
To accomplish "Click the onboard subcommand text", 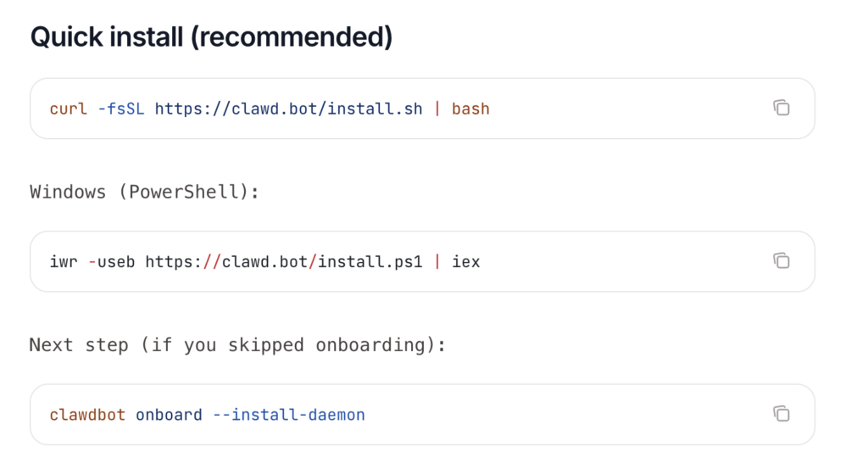I will coord(169,415).
